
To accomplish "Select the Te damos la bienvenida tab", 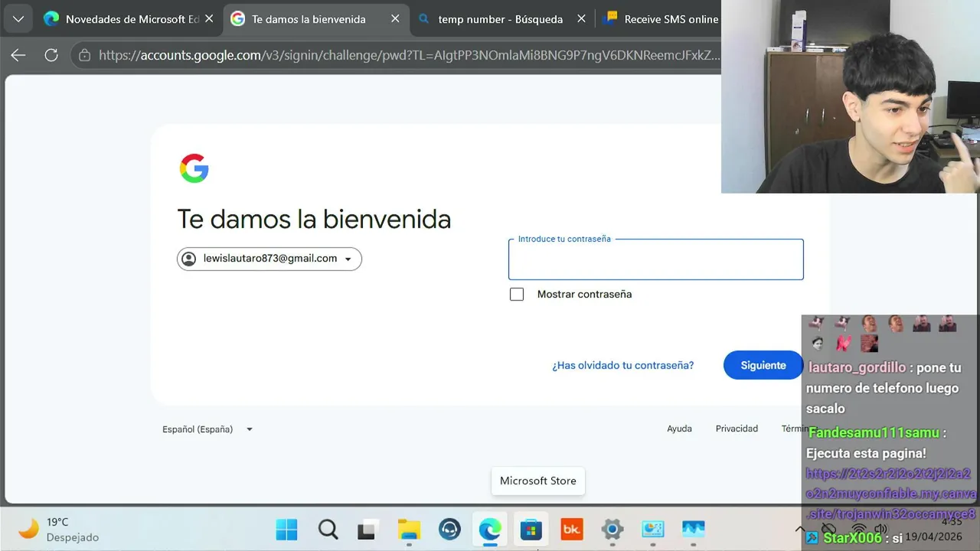I will click(316, 19).
